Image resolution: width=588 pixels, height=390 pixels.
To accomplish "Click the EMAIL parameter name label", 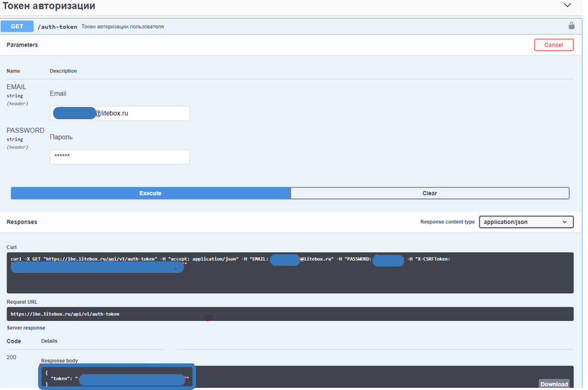I will (17, 87).
